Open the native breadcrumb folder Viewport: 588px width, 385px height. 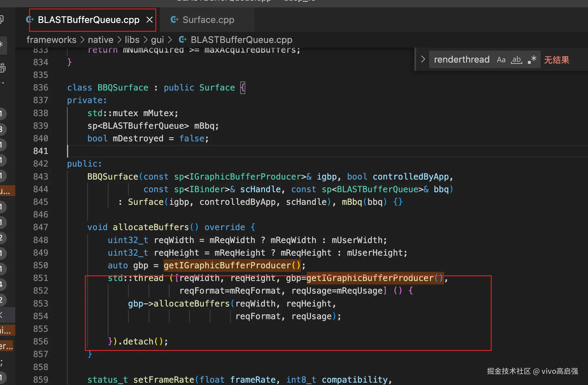tap(100, 40)
